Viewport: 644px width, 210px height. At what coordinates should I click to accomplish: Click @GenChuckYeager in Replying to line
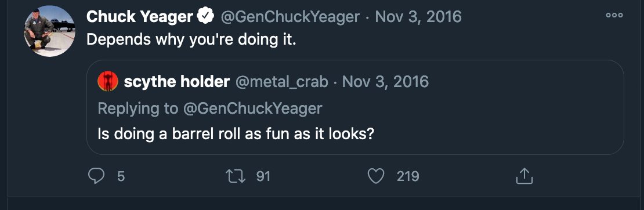click(x=252, y=108)
